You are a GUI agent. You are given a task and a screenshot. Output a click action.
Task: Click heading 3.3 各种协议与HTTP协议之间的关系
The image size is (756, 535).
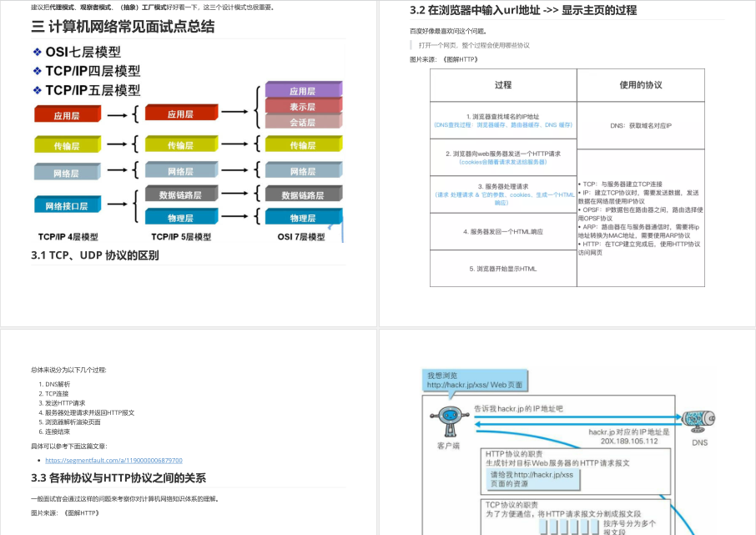(118, 478)
